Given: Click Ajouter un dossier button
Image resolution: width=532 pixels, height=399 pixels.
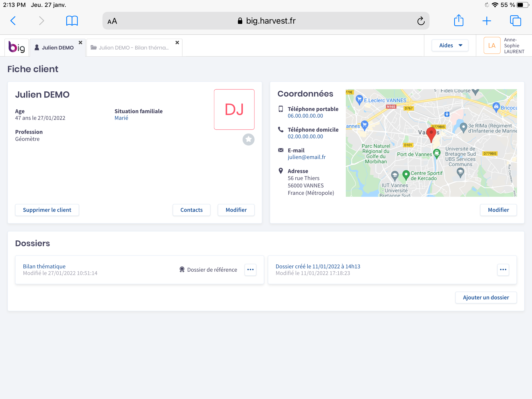Looking at the screenshot, I should (486, 298).
